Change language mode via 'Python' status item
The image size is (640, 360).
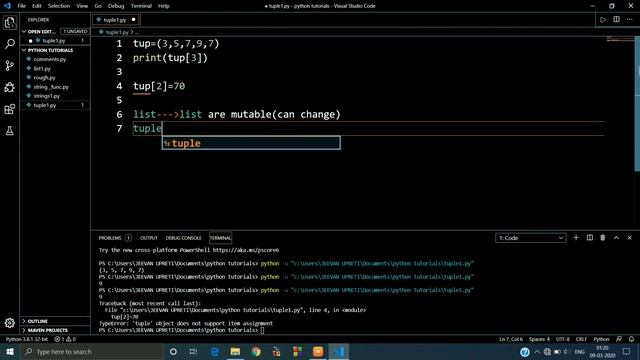[x=601, y=339]
